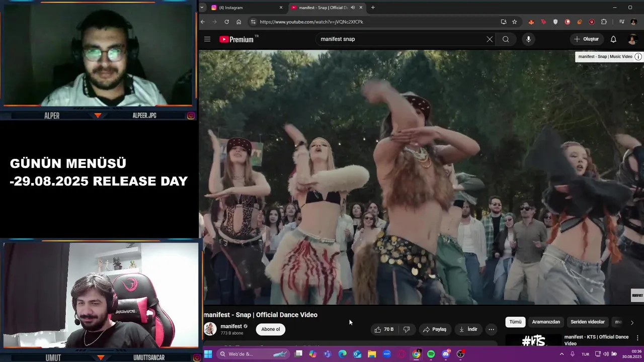Open browser extensions puzzle icon
The width and height of the screenshot is (644, 362).
pyautogui.click(x=604, y=22)
